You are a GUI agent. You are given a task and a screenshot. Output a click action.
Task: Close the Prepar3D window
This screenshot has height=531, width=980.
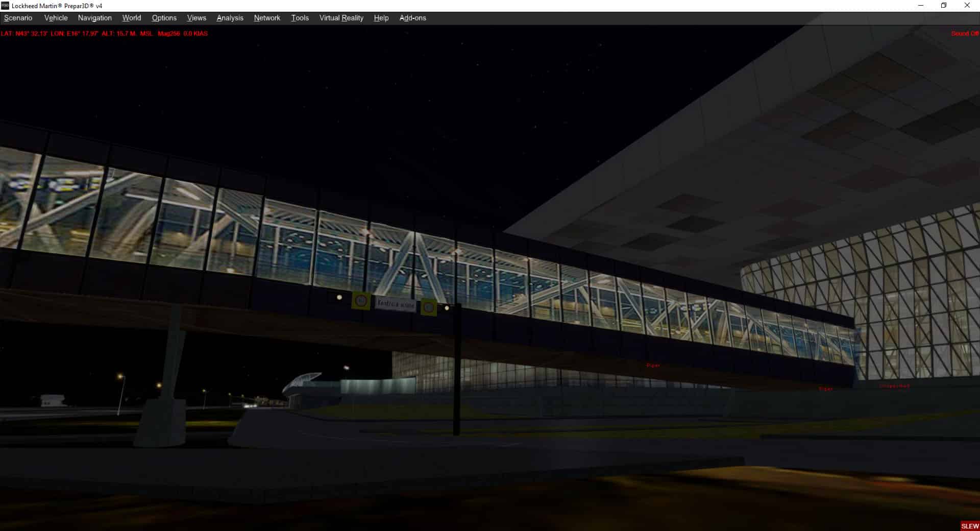967,6
